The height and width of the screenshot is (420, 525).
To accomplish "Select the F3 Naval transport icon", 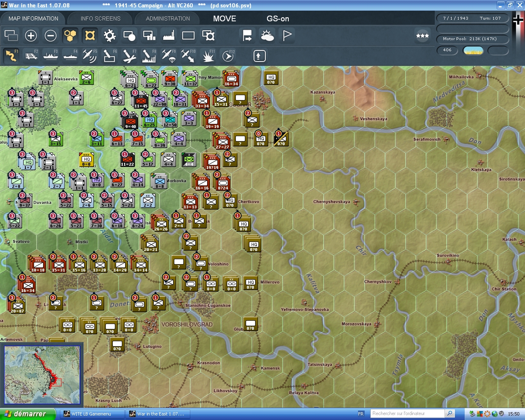I will coord(50,56).
